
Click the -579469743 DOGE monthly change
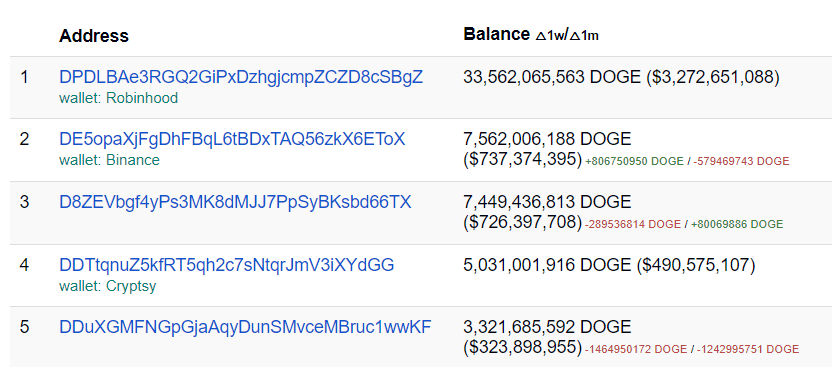click(x=741, y=161)
